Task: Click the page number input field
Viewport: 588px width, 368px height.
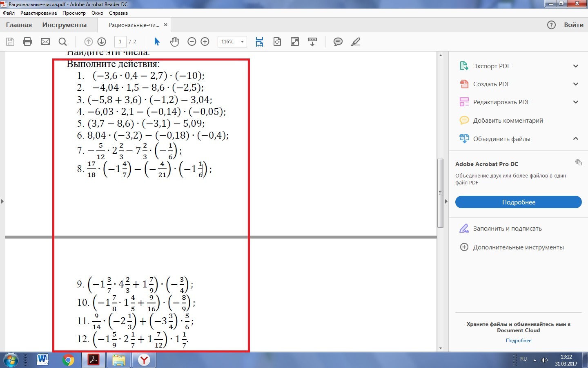Action: pos(120,42)
